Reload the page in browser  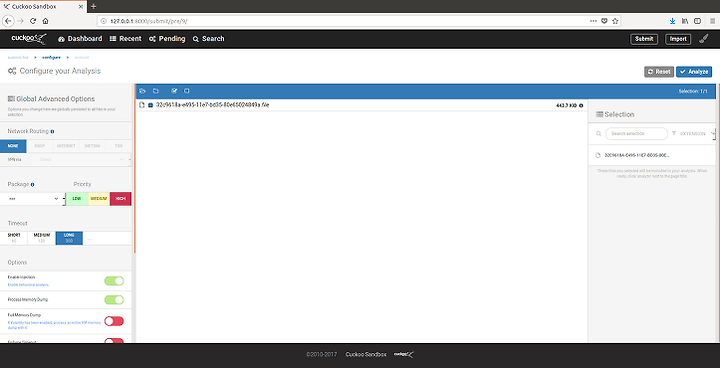[x=33, y=21]
